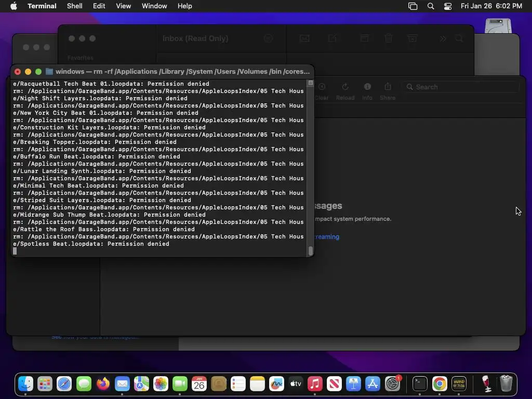The height and width of the screenshot is (399, 532).
Task: Open the Trash in the Dock
Action: [506, 384]
